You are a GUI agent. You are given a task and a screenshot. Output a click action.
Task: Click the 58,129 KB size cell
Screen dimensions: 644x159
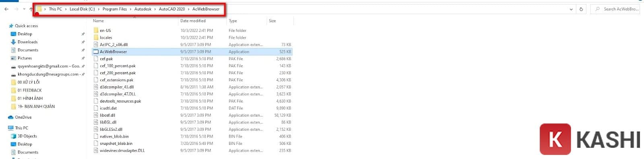tap(283, 115)
